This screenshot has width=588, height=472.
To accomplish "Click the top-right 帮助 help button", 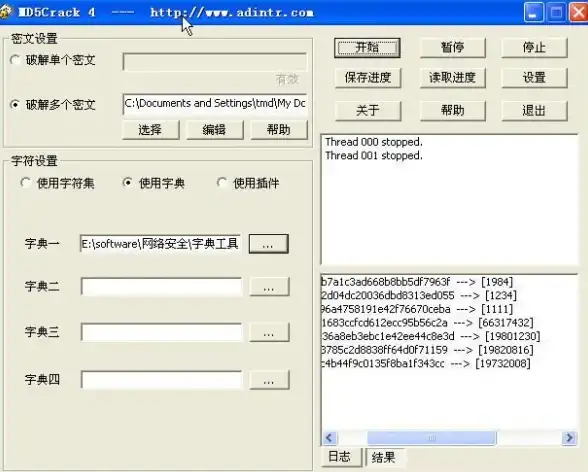I will (x=453, y=111).
